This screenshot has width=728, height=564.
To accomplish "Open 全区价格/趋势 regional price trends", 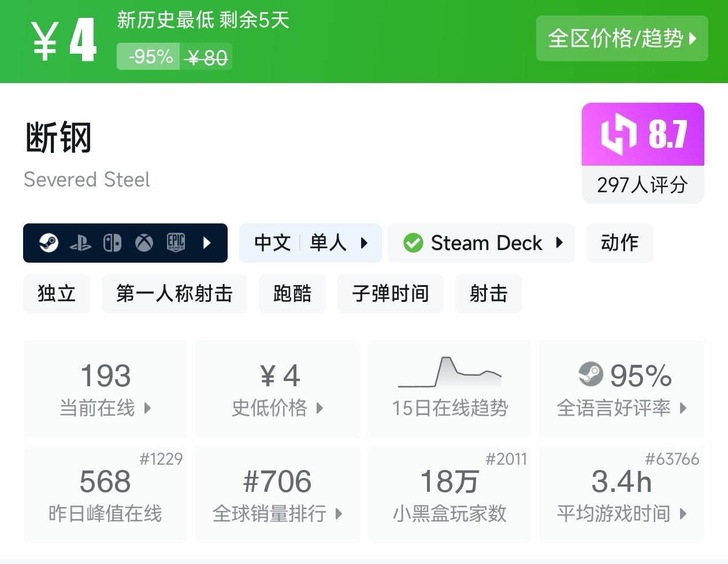I will [x=622, y=39].
